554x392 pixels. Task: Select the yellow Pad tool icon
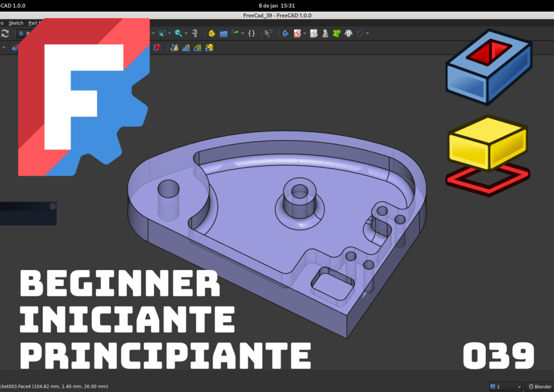211,33
